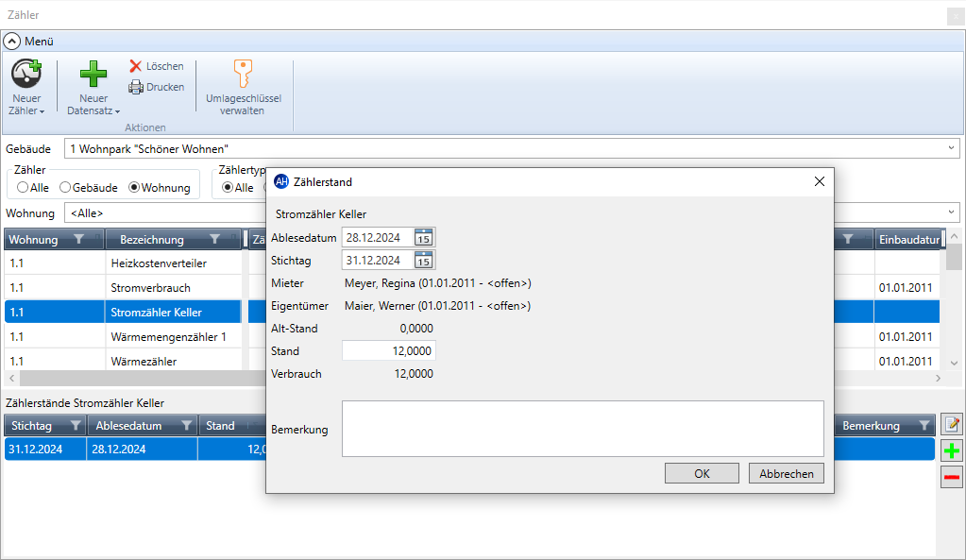Expand the Wohnung dropdown list
This screenshot has width=966, height=560.
[x=950, y=212]
